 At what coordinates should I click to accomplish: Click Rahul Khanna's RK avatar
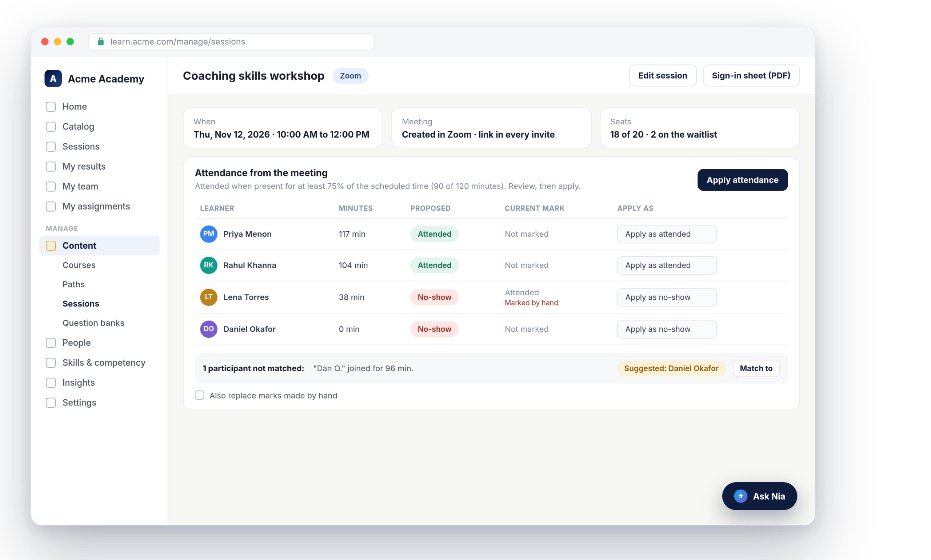208,265
